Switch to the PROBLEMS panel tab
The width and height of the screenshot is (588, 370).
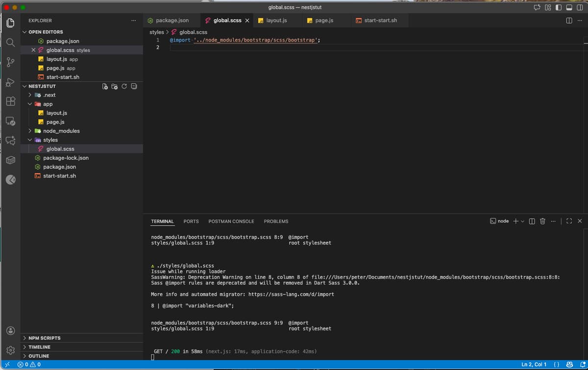[276, 221]
